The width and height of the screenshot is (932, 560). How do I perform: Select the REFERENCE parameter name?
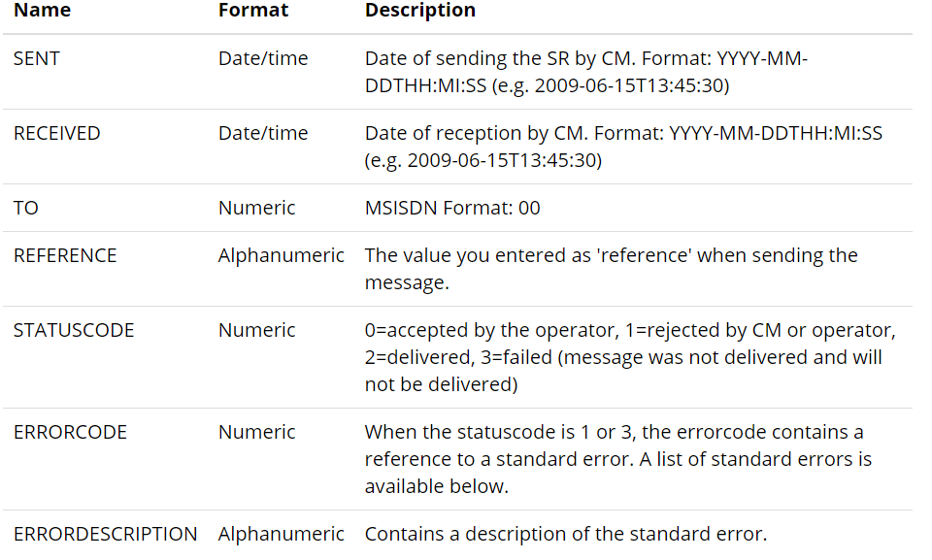pyautogui.click(x=65, y=255)
